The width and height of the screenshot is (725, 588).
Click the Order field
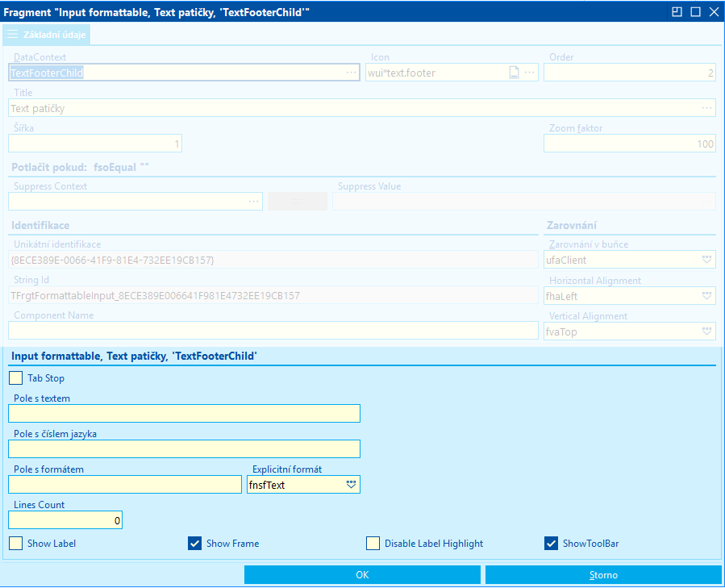[x=630, y=73]
